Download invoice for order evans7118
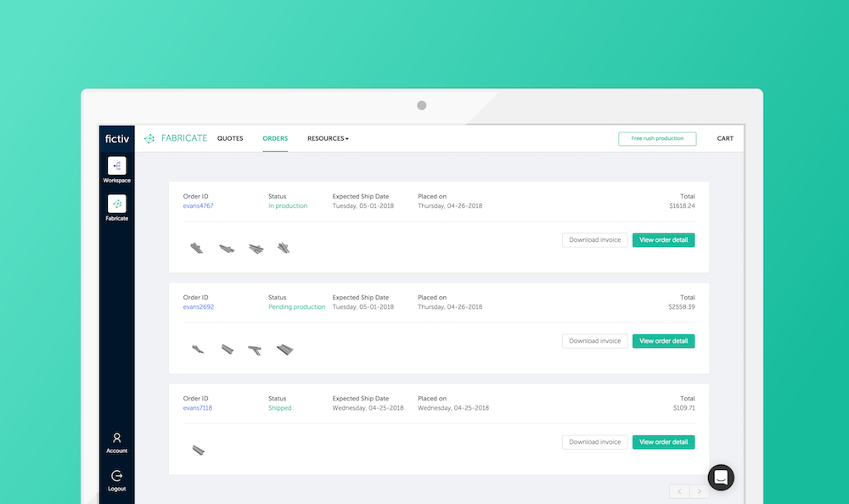 [594, 441]
